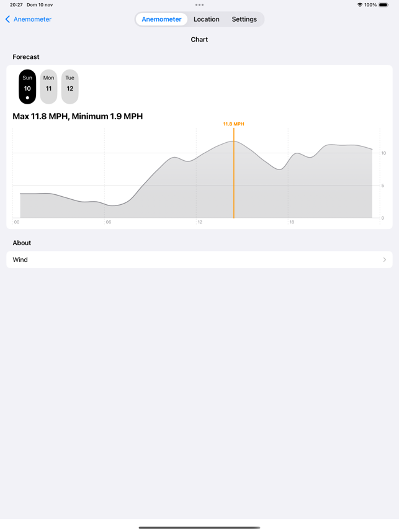Open the Wind row disclosure chevron

click(384, 259)
